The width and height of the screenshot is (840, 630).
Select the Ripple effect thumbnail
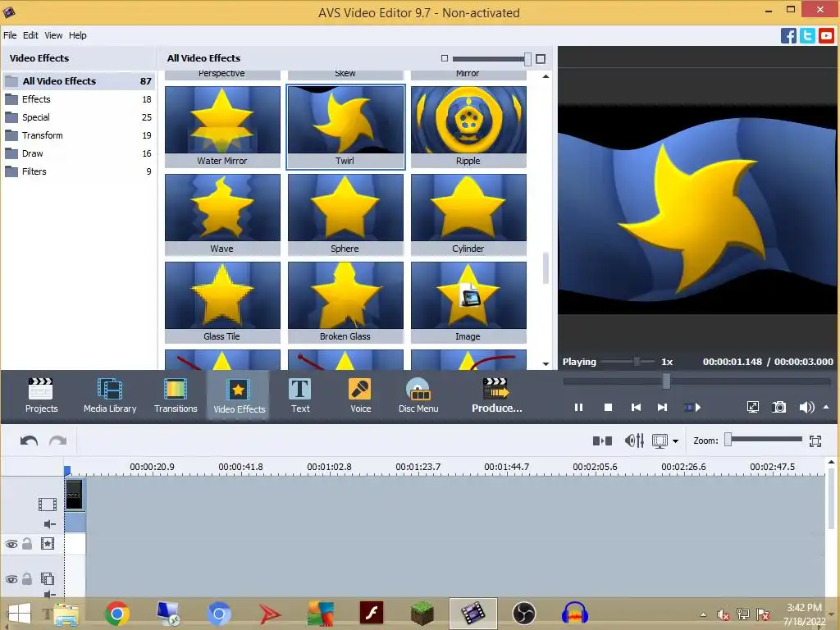468,126
